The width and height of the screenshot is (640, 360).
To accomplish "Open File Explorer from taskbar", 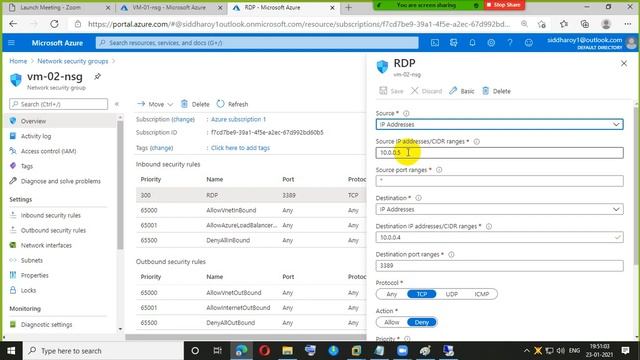I will click(x=287, y=351).
